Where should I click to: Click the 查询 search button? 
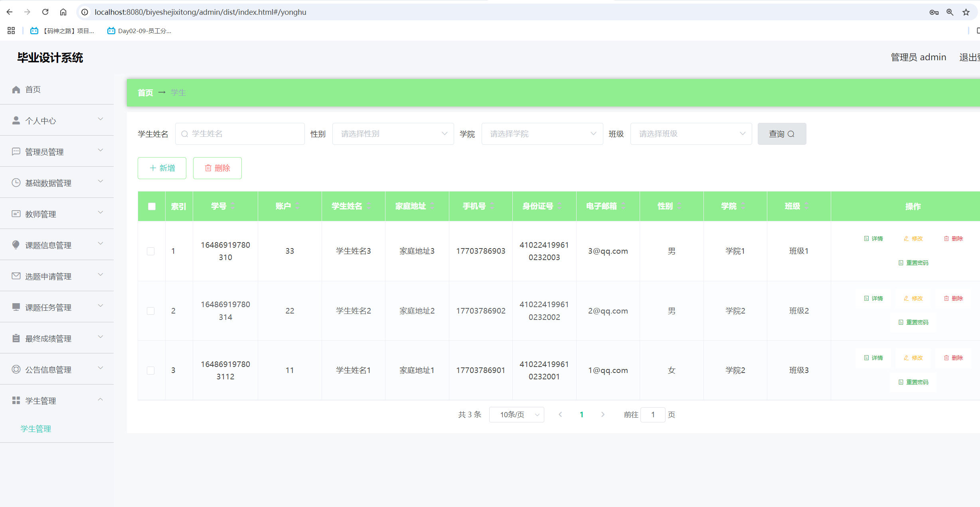[781, 134]
